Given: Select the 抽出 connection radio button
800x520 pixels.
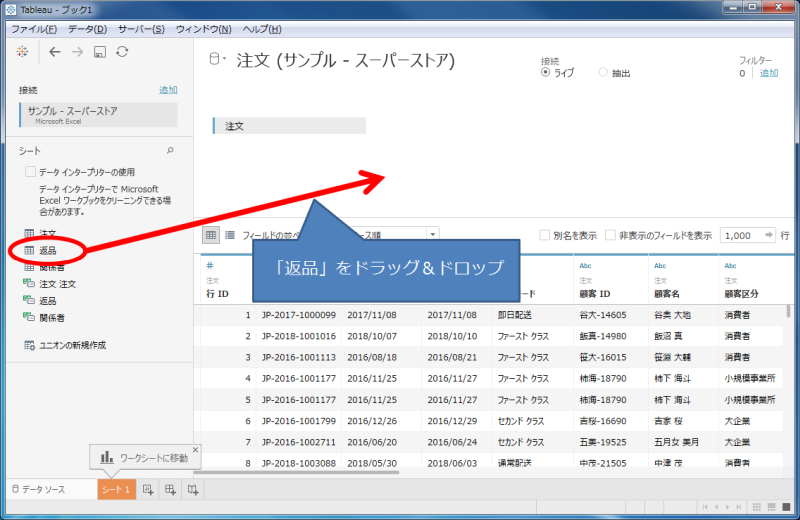Looking at the screenshot, I should (x=603, y=72).
